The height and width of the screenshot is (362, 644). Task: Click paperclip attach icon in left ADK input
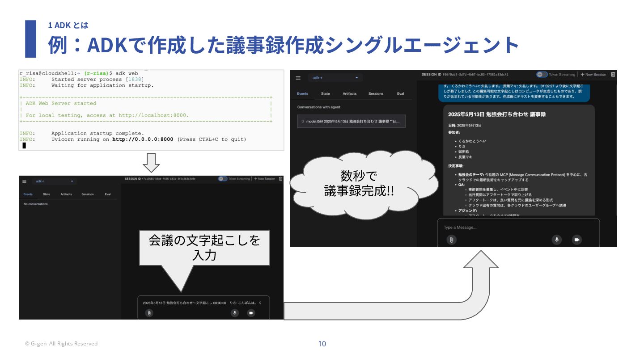tap(149, 313)
